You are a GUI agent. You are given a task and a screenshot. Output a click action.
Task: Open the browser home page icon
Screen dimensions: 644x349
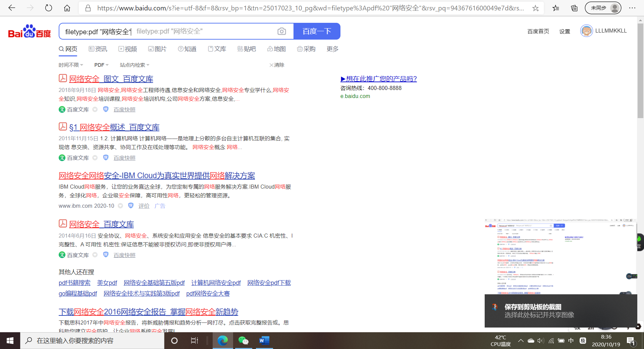coord(67,8)
